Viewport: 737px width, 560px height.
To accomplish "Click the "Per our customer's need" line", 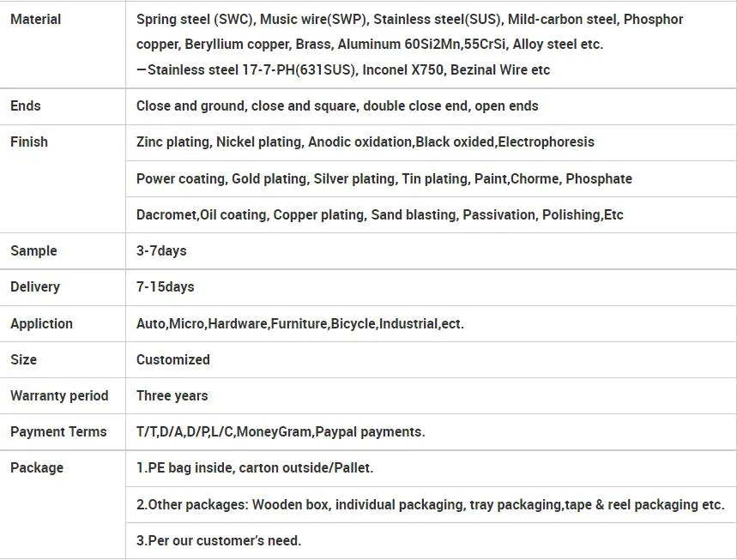I will [219, 541].
